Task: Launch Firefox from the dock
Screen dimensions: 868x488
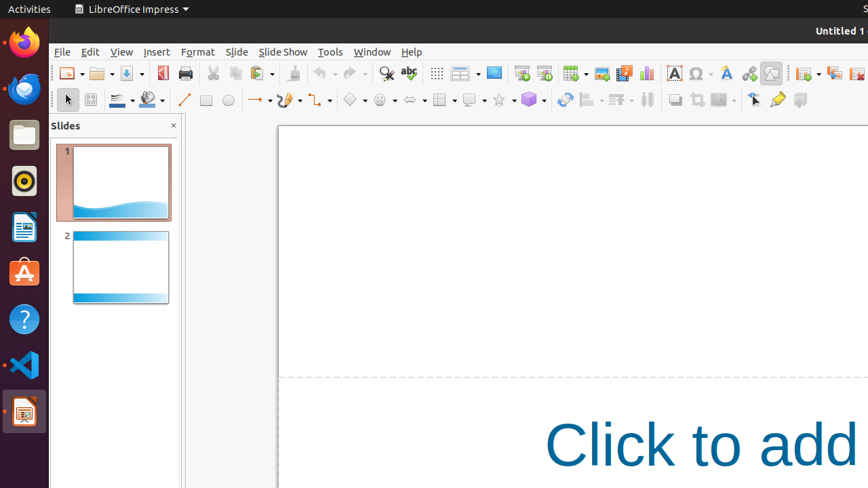Action: (x=24, y=43)
